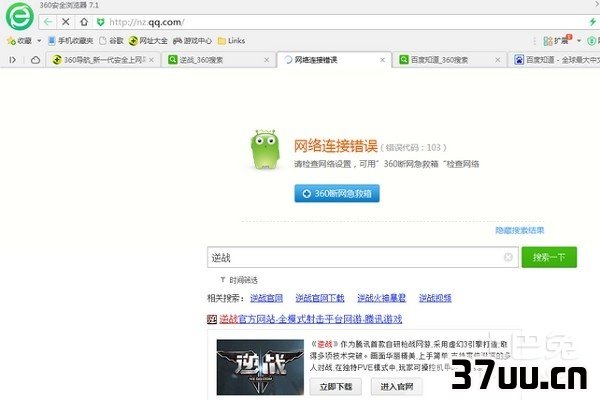Click the green 360 mascot image

(264, 149)
